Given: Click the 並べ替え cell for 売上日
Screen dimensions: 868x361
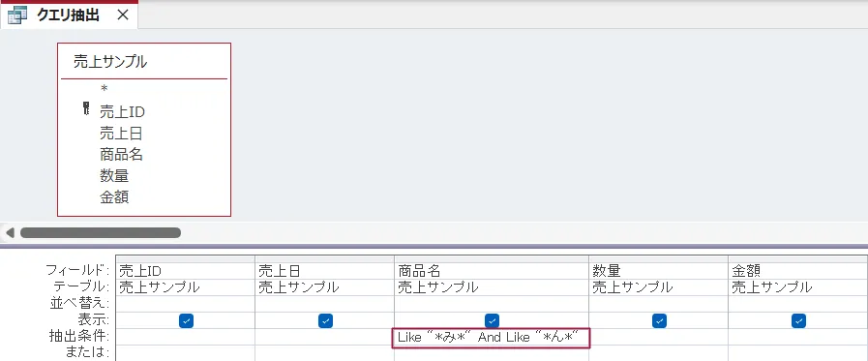Looking at the screenshot, I should (x=324, y=304).
